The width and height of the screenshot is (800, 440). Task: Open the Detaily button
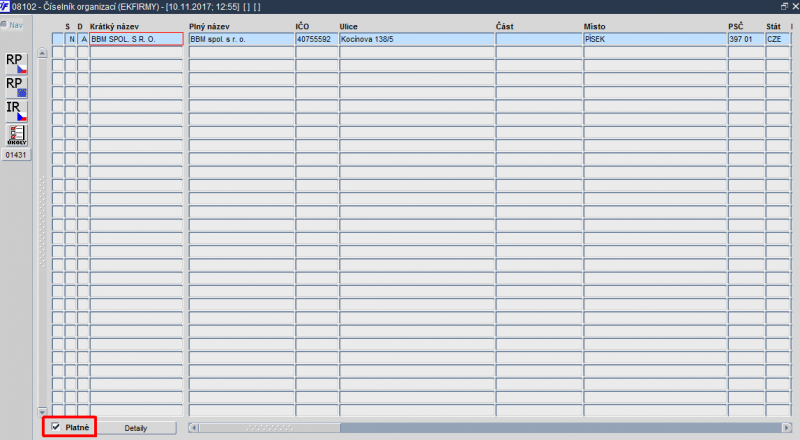coord(136,428)
